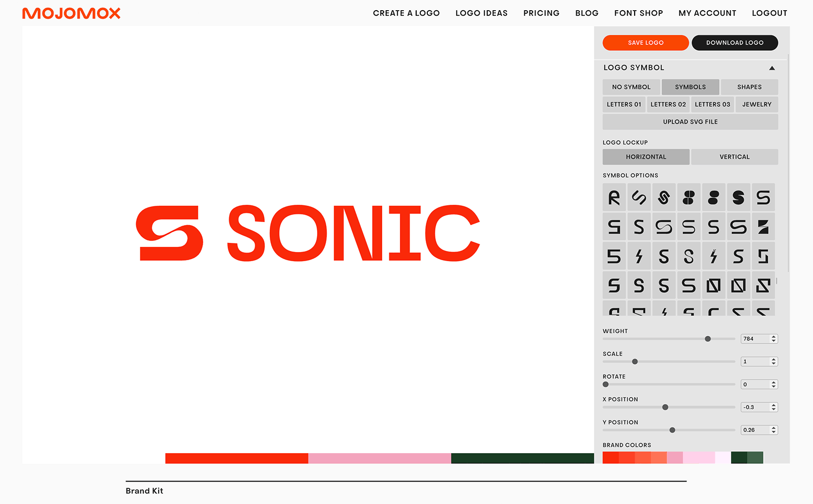The image size is (813, 504).
Task: Click the Y Position stepper arrows
Action: point(773,430)
